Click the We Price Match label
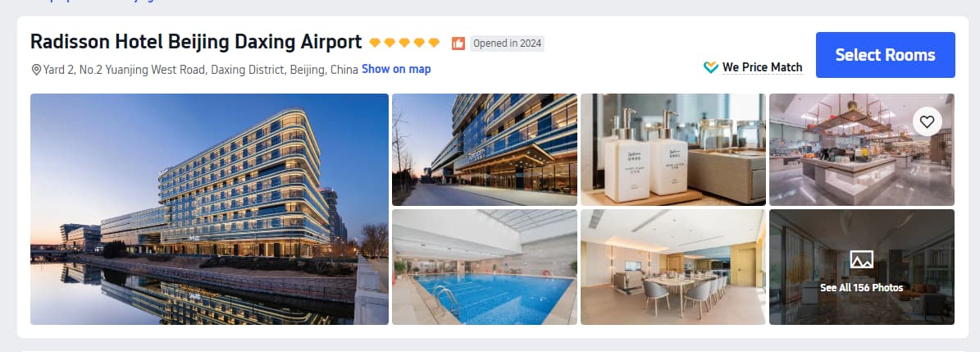This screenshot has width=980, height=352. 762,67
